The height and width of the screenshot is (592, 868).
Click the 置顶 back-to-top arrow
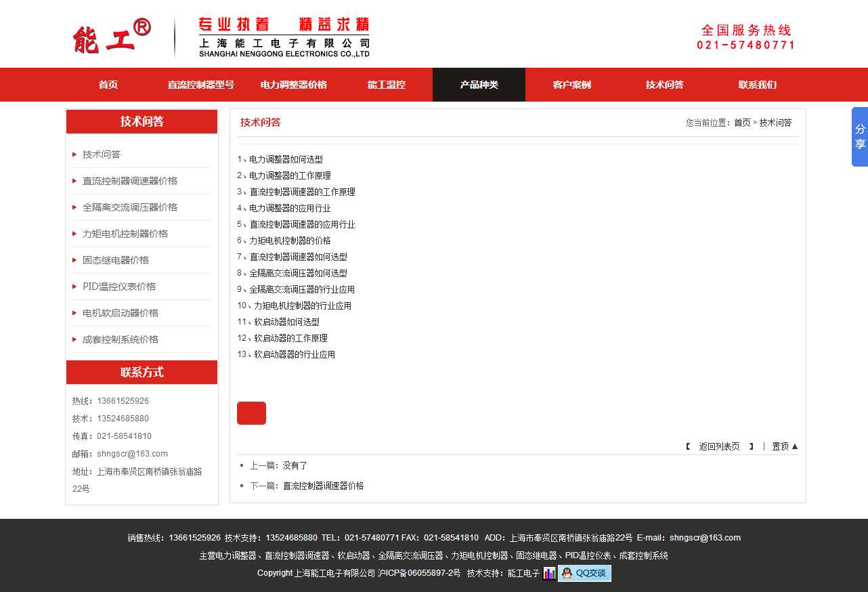(785, 446)
